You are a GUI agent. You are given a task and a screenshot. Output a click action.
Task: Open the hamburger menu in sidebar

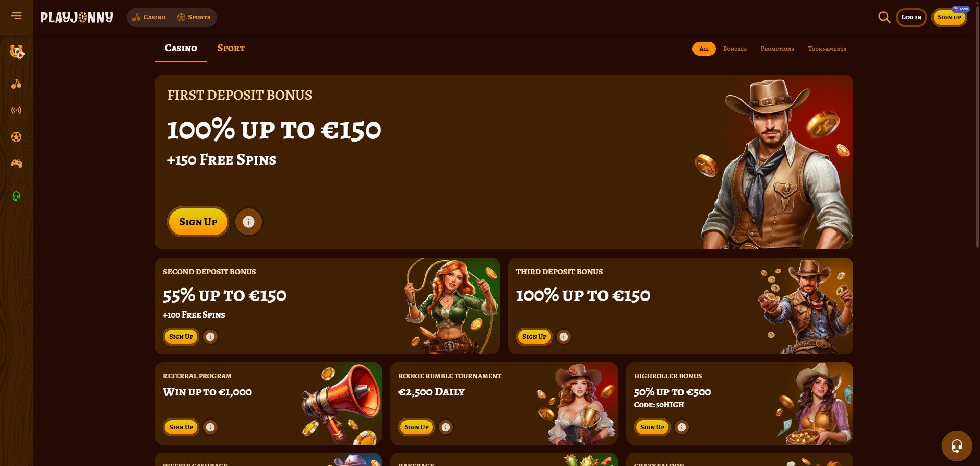[x=16, y=16]
